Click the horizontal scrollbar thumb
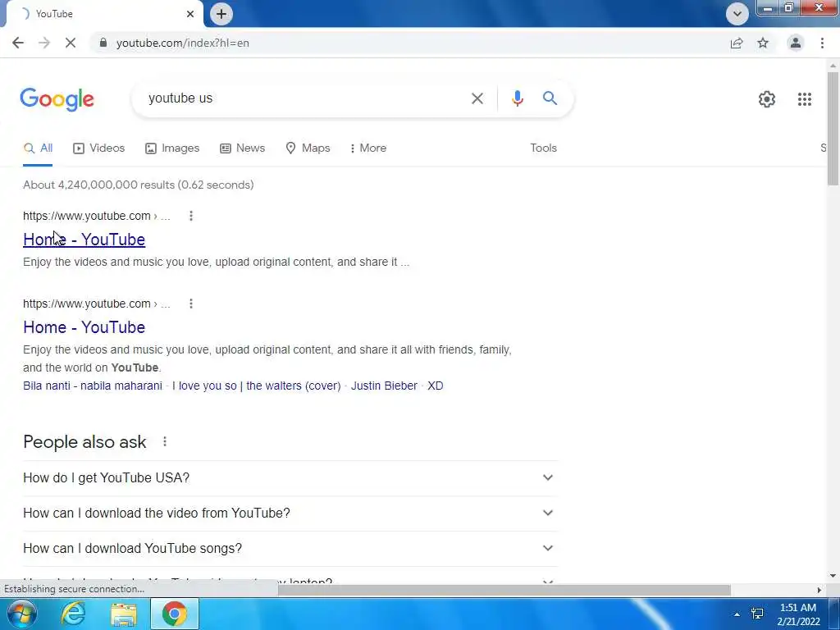 click(x=504, y=590)
